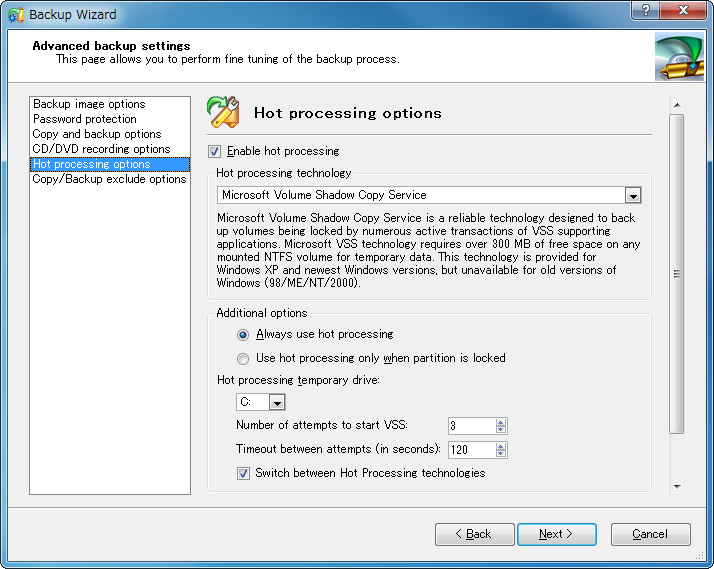This screenshot has width=714, height=569.
Task: Open Backup image options page
Action: coord(89,104)
